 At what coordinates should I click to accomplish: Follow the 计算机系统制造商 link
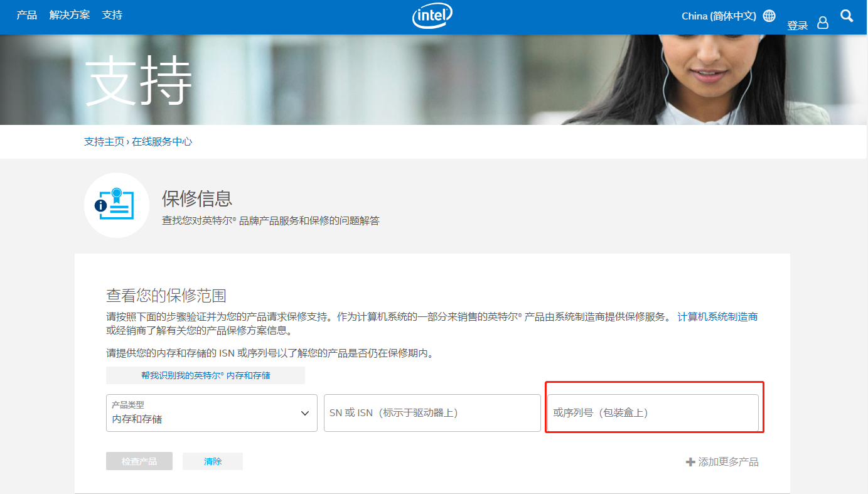717,317
